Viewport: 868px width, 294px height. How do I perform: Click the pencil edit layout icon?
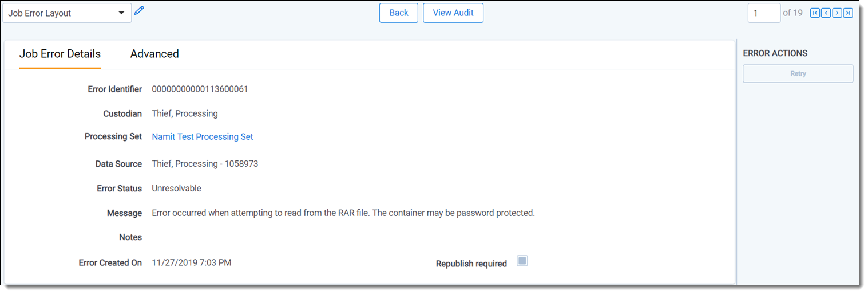point(139,11)
